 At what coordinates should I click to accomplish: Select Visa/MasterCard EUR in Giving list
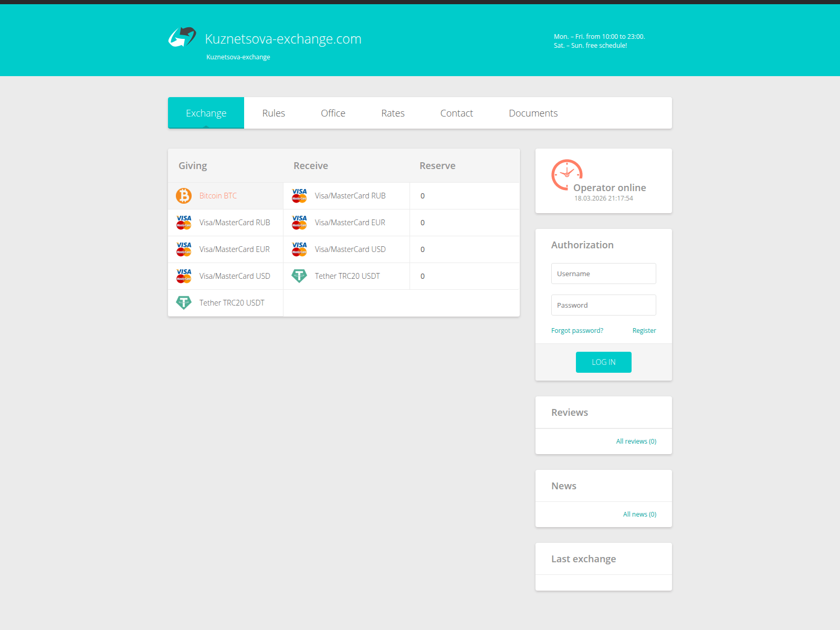click(226, 249)
